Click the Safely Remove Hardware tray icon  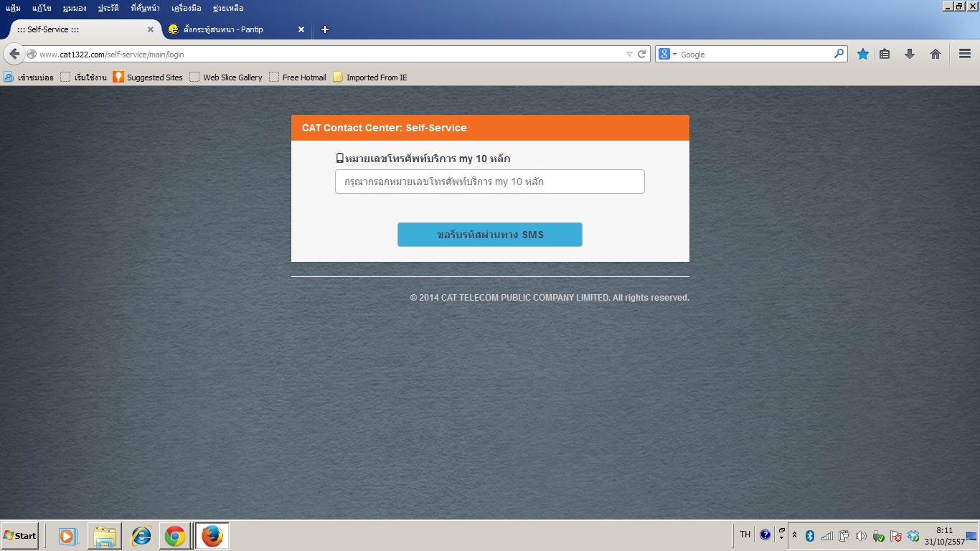tap(878, 535)
